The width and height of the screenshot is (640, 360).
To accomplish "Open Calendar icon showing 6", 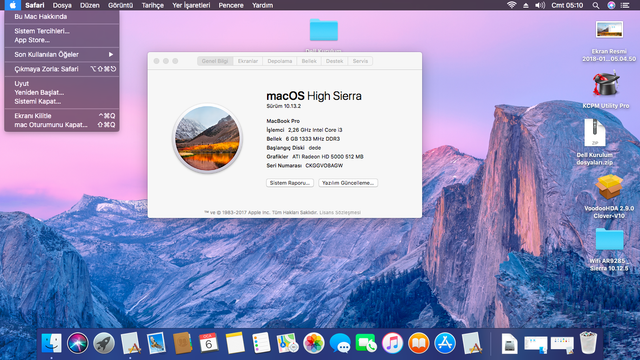I will tap(209, 343).
